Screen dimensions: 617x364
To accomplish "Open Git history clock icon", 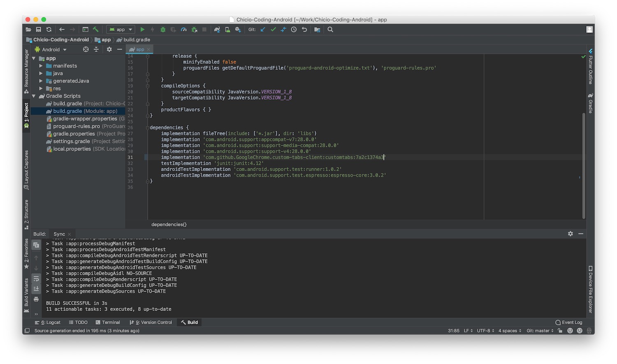I will [x=294, y=30].
